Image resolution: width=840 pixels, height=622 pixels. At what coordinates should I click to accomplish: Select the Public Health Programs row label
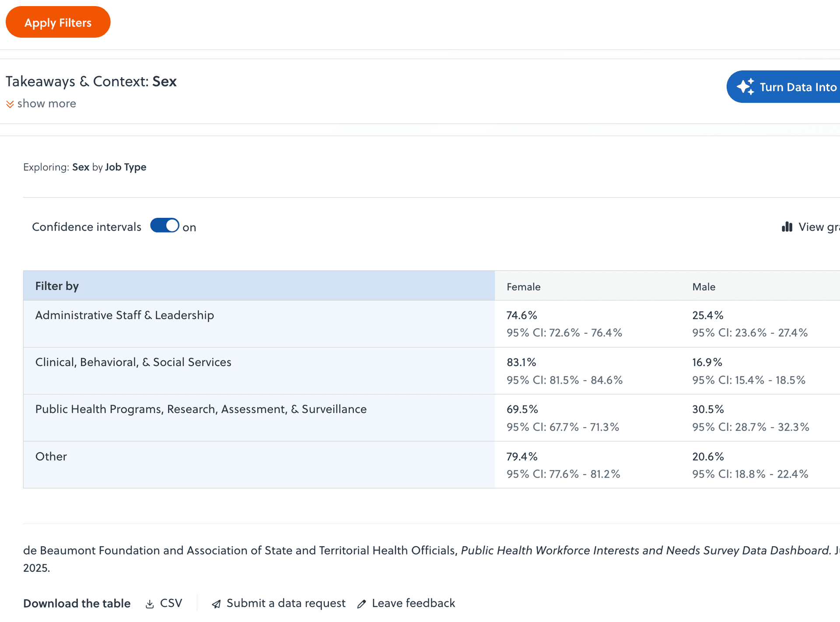201,409
